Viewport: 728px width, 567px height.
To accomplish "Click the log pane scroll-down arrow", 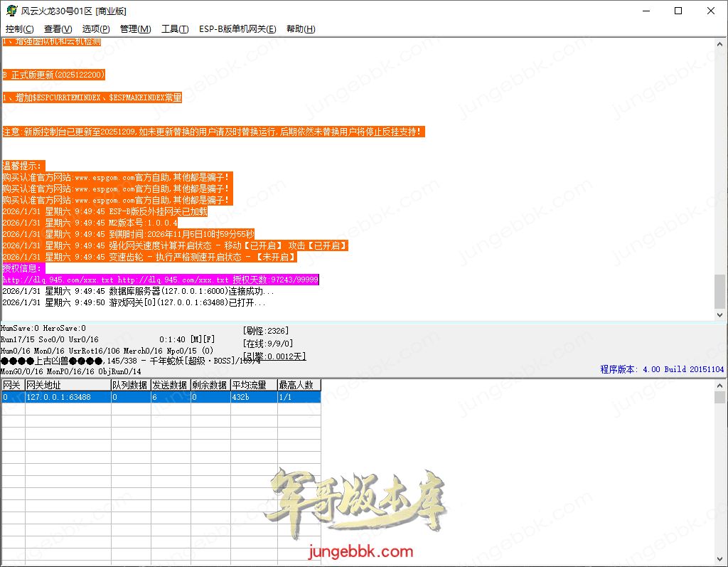I will [720, 314].
